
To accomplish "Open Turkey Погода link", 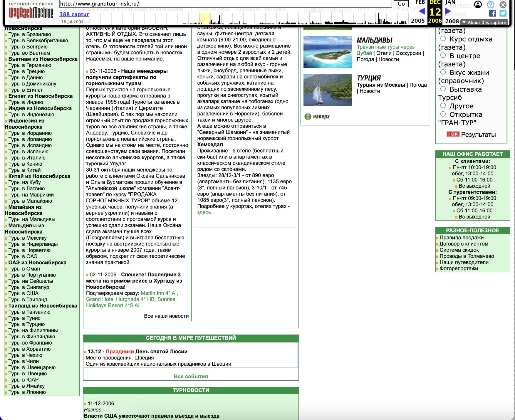I will tap(418, 85).
